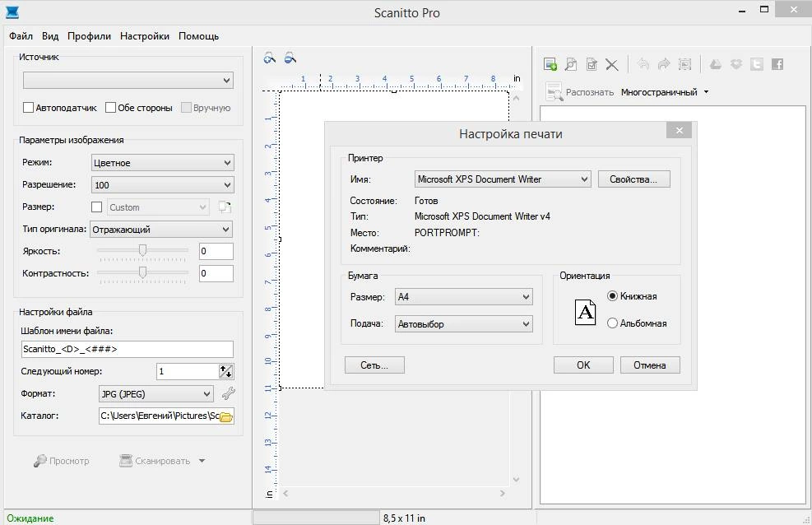Open the Режим dropdown showing Цветное

(163, 163)
